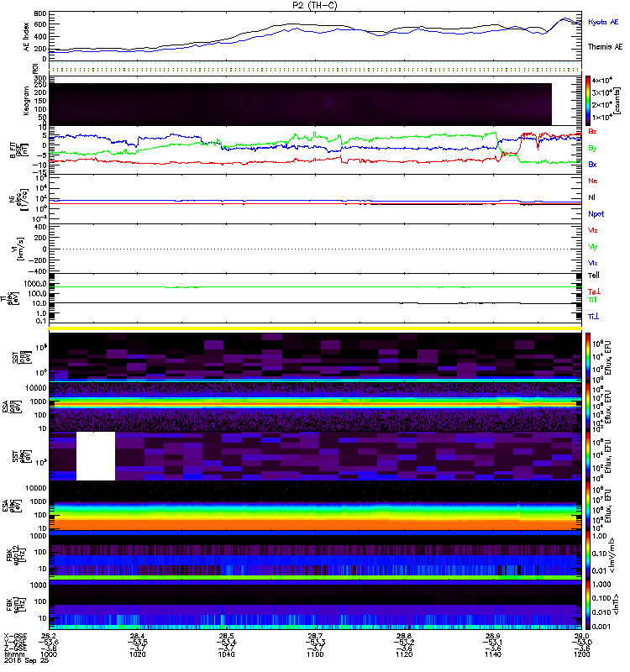Select the Themis AE legend label
This screenshot has width=630, height=672.
(605, 47)
